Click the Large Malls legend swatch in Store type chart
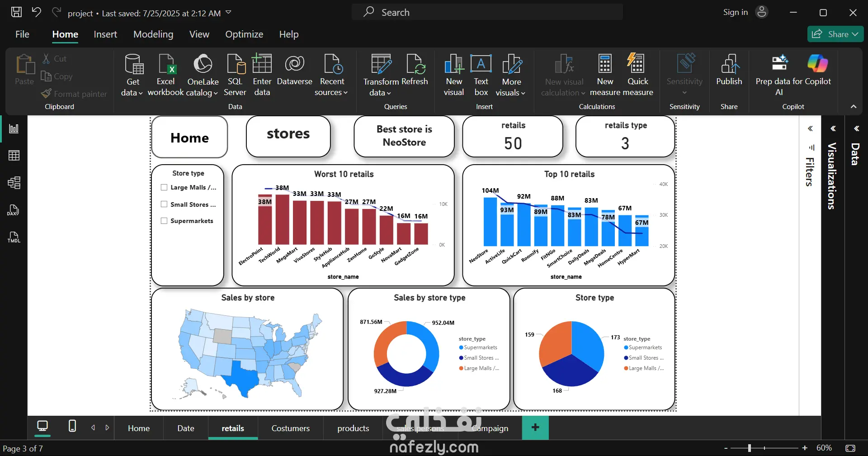The image size is (868, 456). [x=626, y=368]
